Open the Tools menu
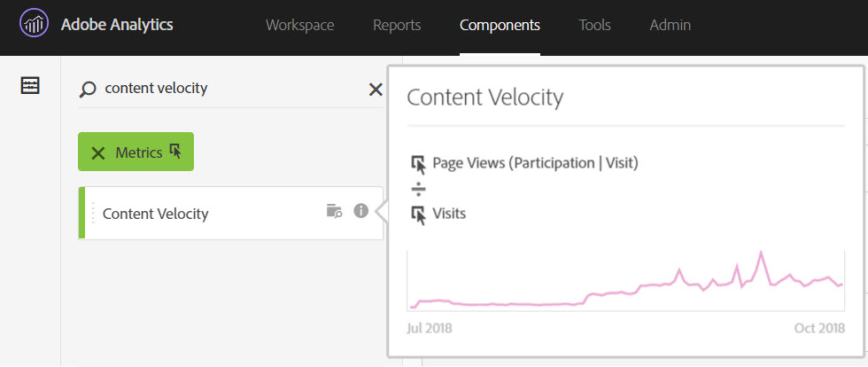 point(594,25)
